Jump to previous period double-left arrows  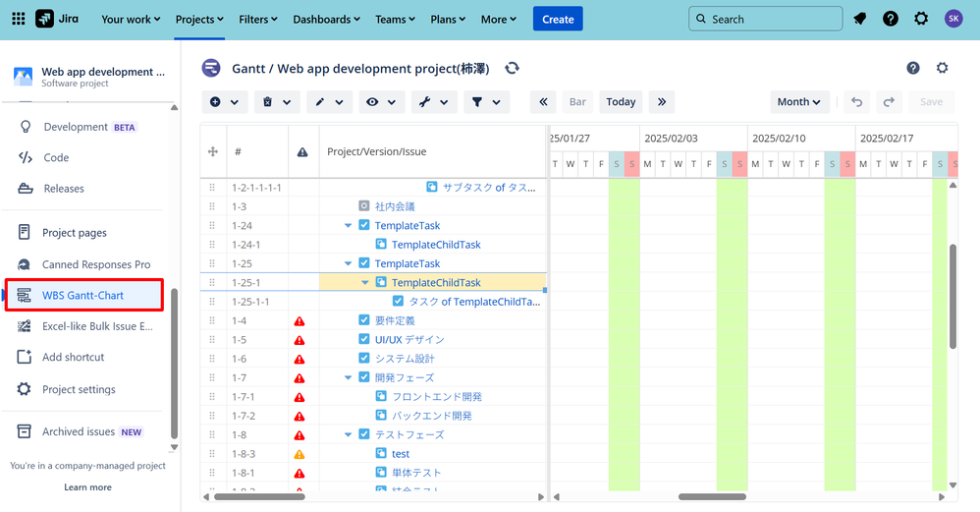coord(543,102)
